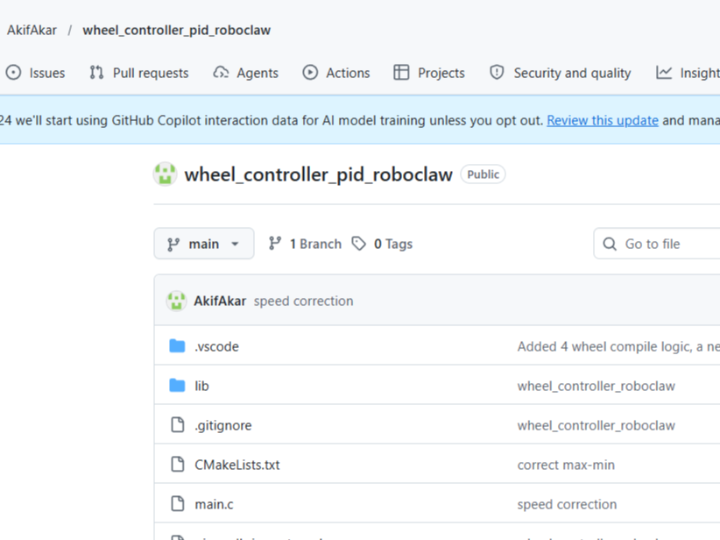
Task: Click the tag icon beside Tags
Action: point(359,244)
